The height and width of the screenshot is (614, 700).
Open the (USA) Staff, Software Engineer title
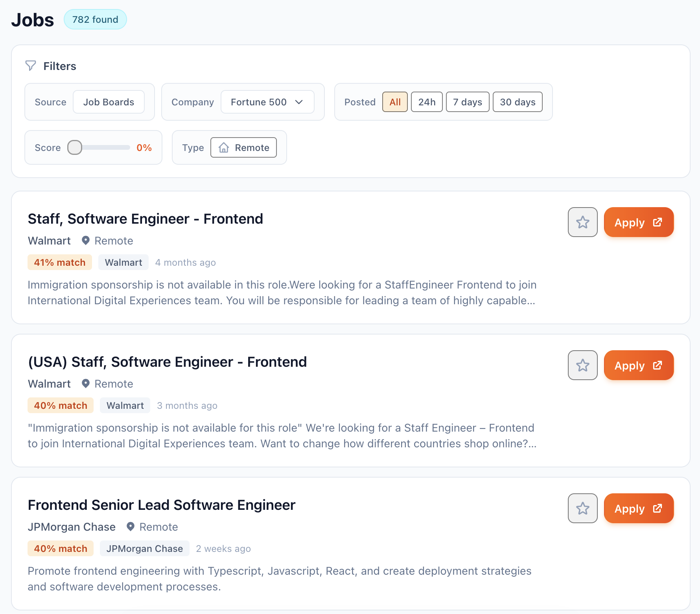point(167,362)
